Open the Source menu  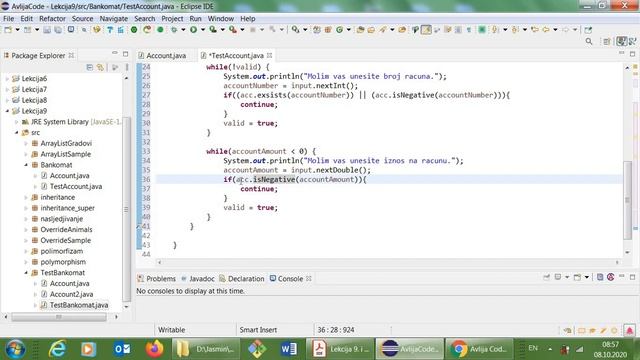(82, 18)
